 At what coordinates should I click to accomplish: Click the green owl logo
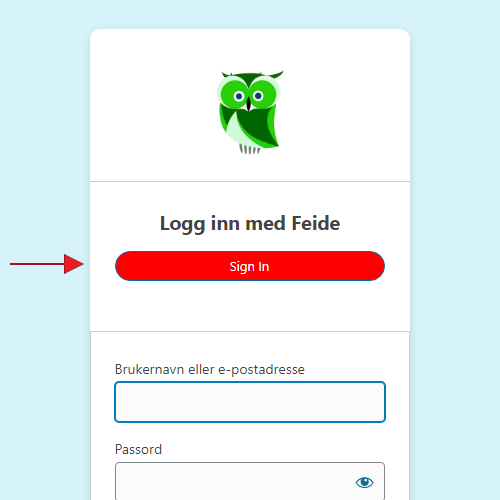[250, 112]
